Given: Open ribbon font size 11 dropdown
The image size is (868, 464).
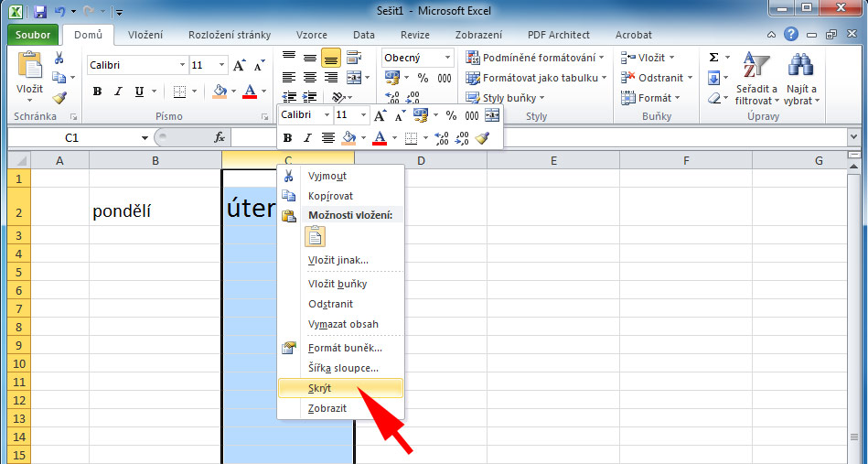Looking at the screenshot, I should pyautogui.click(x=221, y=65).
